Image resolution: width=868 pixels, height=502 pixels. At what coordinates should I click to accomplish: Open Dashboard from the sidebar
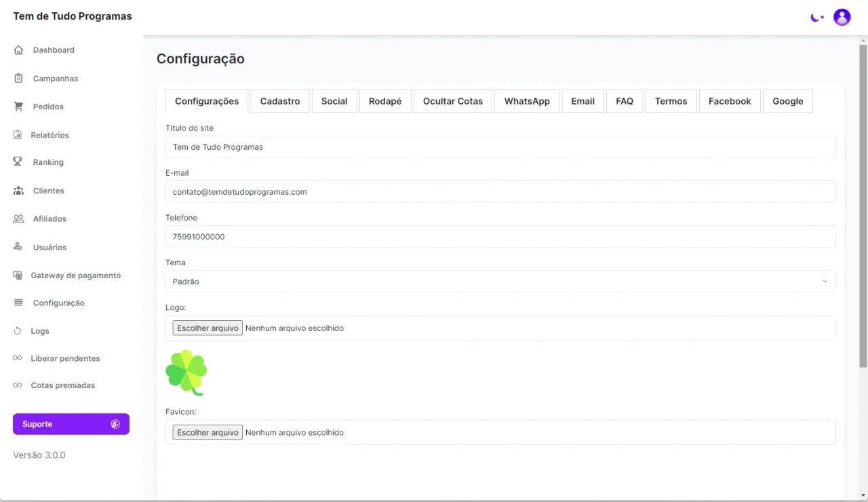tap(54, 50)
